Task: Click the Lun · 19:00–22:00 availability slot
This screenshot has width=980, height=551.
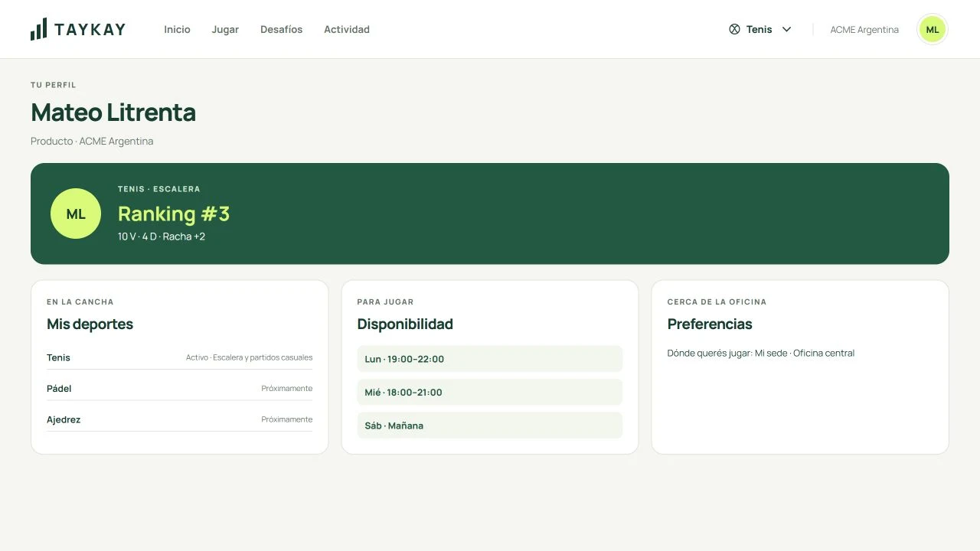Action: point(490,359)
